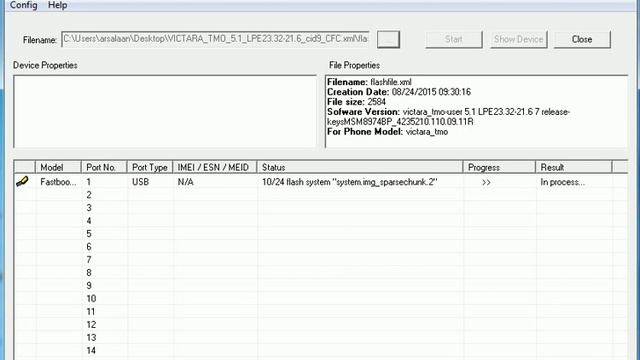Open the Help menu
Viewport: 640px width, 360px height.
[x=57, y=5]
